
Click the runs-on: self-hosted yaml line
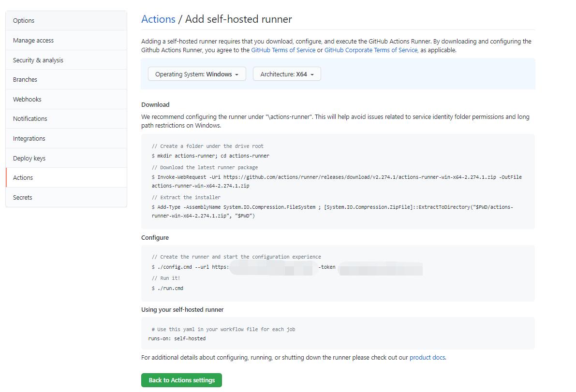click(x=177, y=339)
